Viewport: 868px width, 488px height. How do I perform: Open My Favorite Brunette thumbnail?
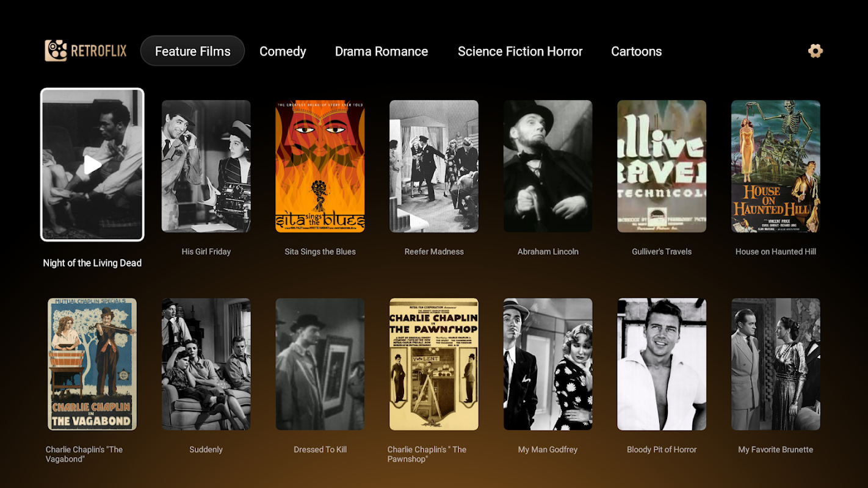[776, 364]
